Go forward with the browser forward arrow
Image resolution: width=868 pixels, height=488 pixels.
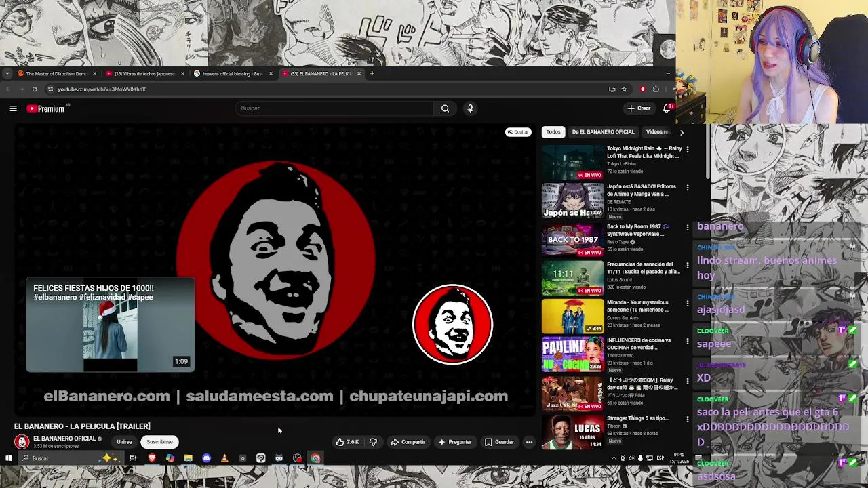point(21,89)
